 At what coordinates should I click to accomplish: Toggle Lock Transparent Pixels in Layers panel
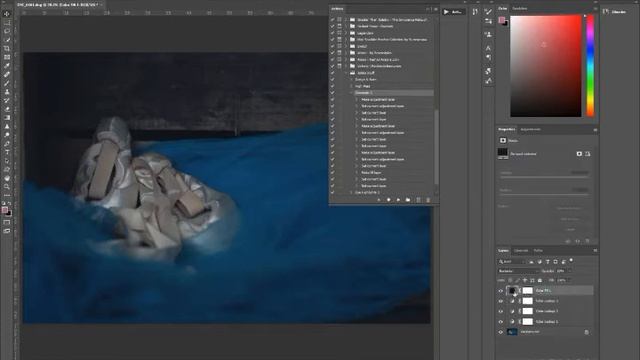[510, 280]
